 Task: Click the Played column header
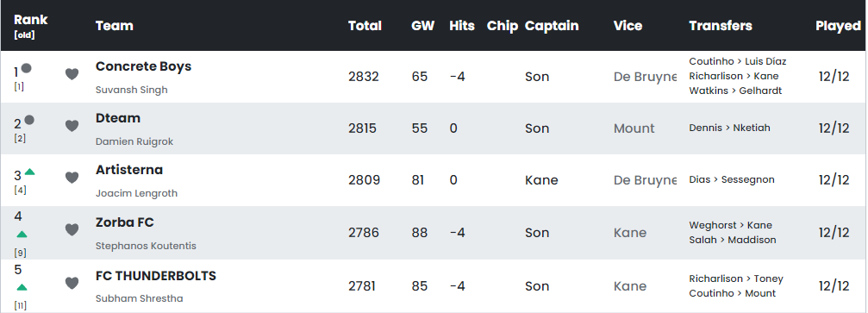coord(838,26)
